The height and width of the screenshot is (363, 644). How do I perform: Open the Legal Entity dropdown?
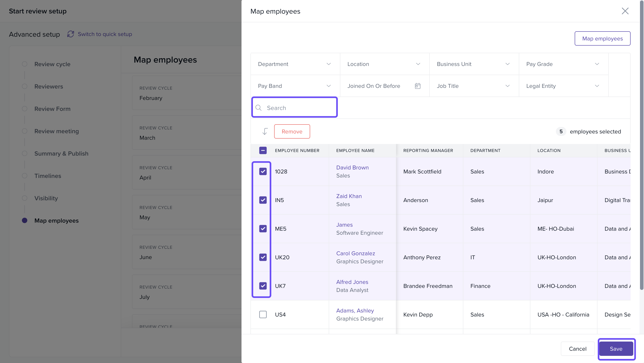[563, 86]
